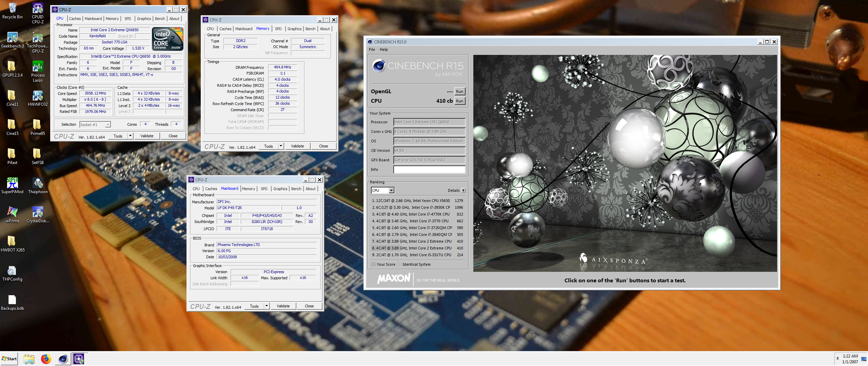The image size is (868, 366).
Task: Switch to CPU tab in Mainboard CPU-Z window
Action: pyautogui.click(x=196, y=189)
